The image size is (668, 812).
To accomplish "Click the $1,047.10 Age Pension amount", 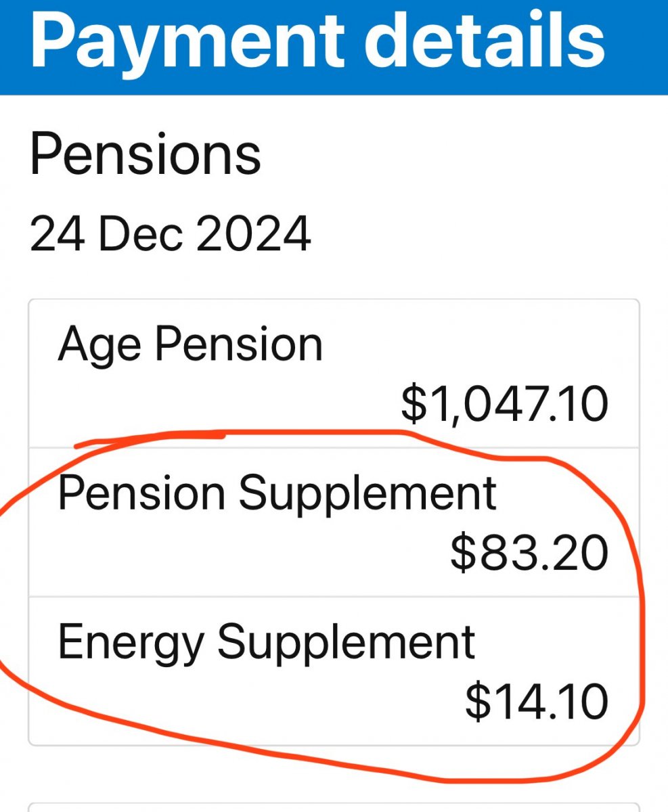I will tap(504, 404).
